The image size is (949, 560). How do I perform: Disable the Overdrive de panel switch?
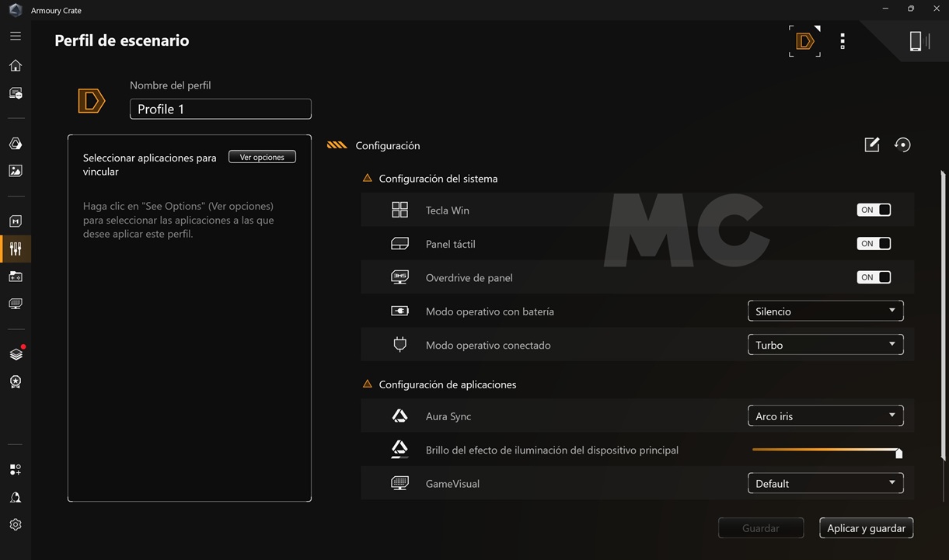coord(874,277)
